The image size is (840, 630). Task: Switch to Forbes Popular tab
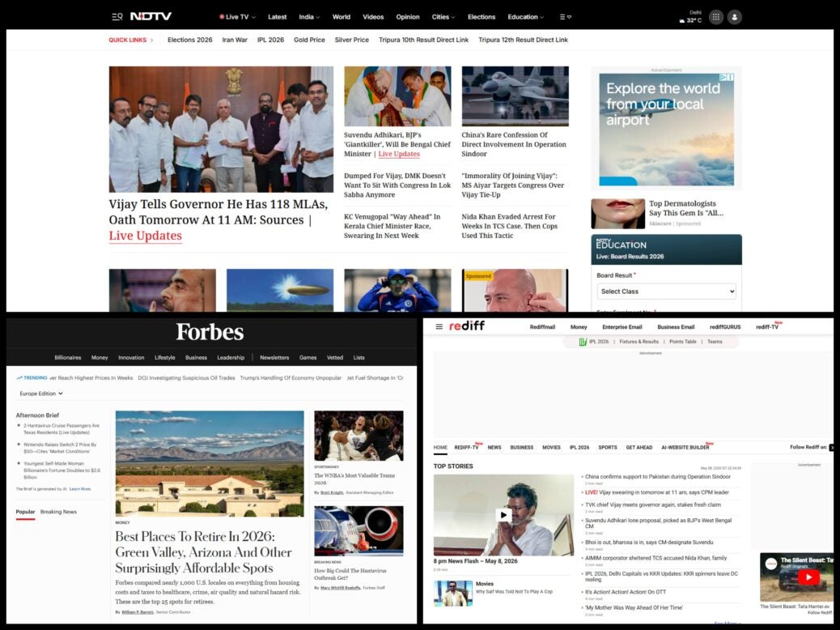pyautogui.click(x=25, y=512)
